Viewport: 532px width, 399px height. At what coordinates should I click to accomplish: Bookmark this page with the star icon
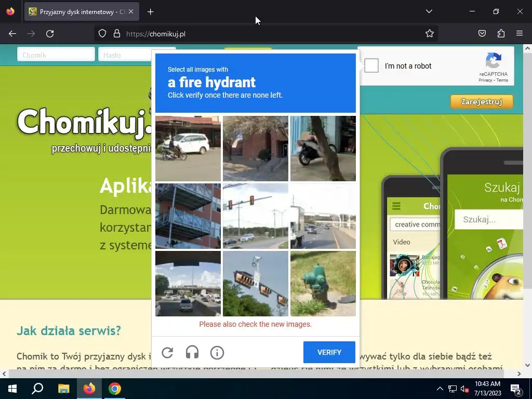(x=430, y=33)
